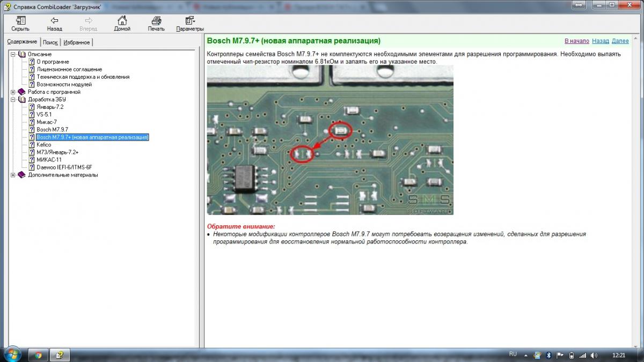Click the topic icon beside Лицензионное соглашение
The image size is (644, 362).
(31, 69)
